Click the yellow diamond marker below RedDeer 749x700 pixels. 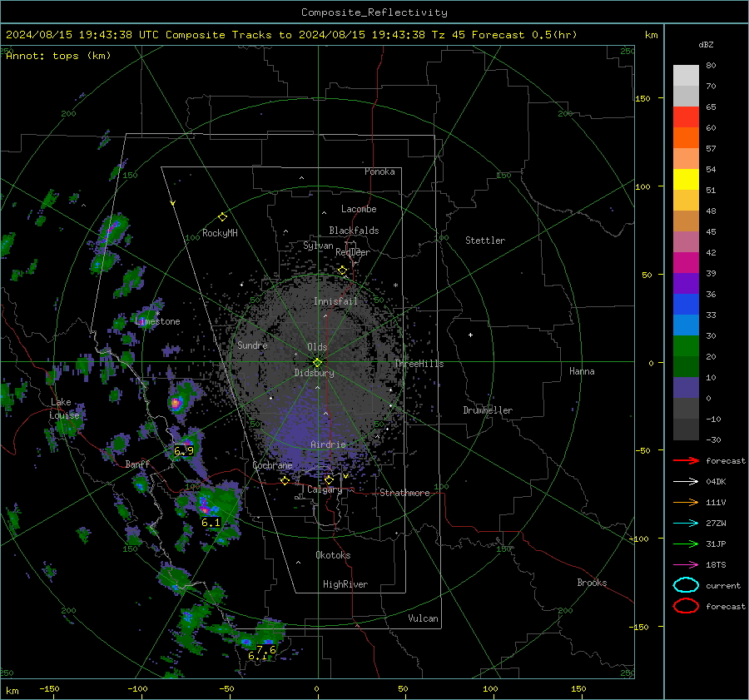point(343,271)
